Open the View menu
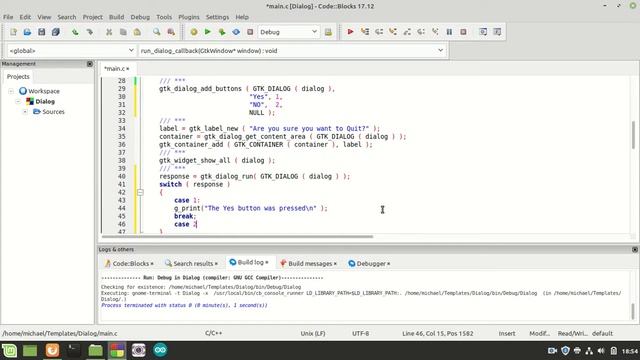 (44, 17)
